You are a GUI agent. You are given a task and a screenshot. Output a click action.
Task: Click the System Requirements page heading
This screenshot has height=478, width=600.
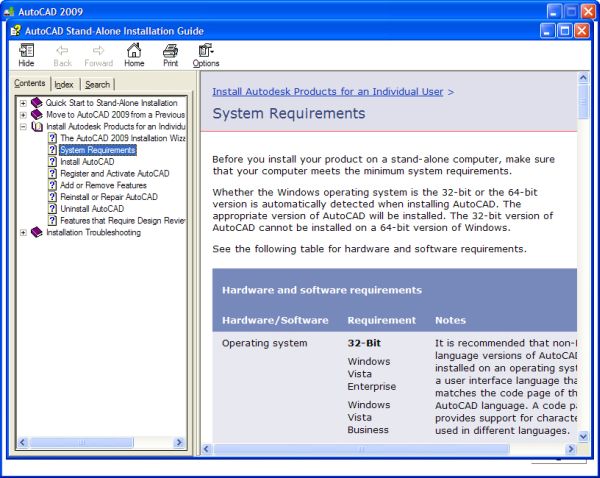click(x=289, y=114)
